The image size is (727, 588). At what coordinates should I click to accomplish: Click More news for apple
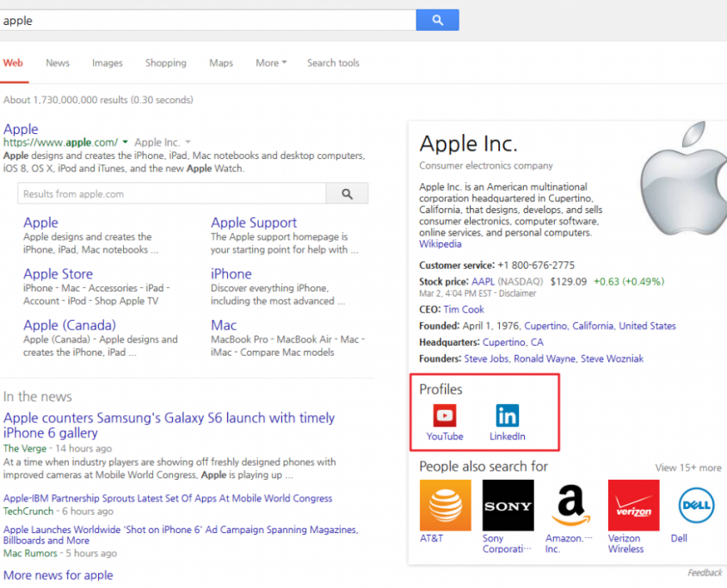(58, 575)
